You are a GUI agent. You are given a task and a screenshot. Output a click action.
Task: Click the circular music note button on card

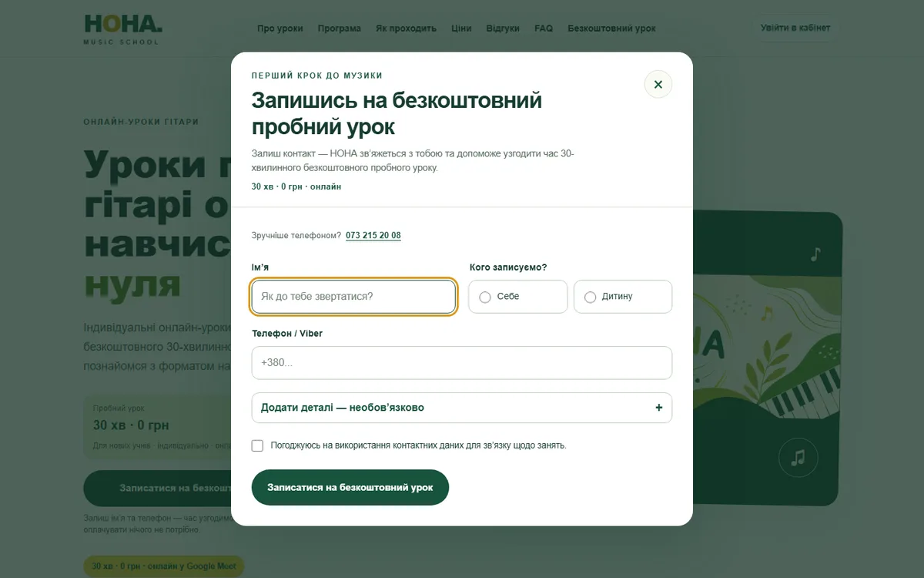pyautogui.click(x=798, y=458)
